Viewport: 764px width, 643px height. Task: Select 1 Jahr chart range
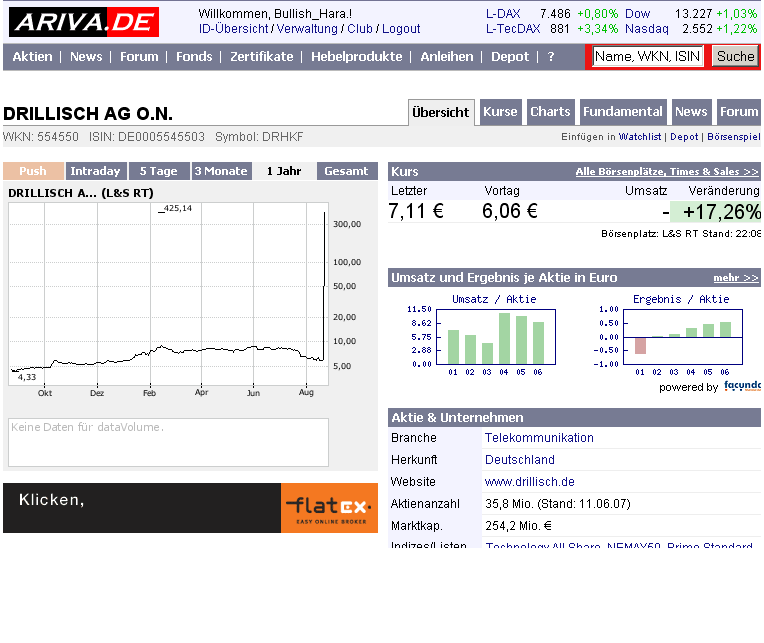pyautogui.click(x=284, y=171)
